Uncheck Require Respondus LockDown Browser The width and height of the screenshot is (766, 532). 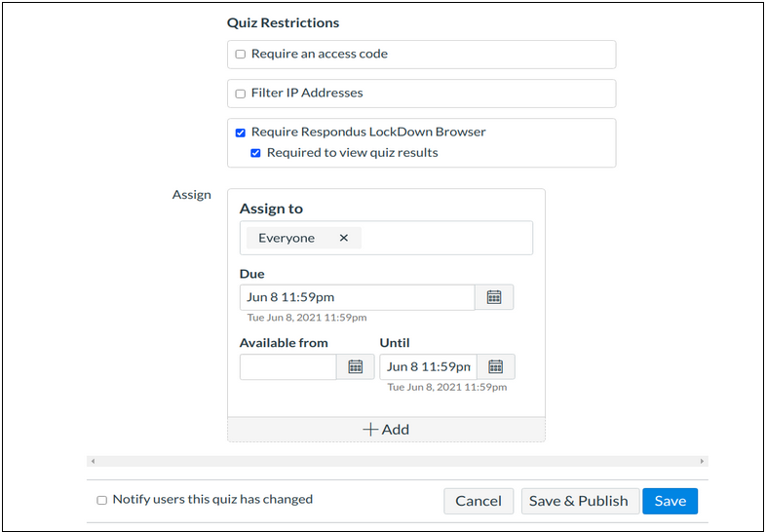point(241,133)
